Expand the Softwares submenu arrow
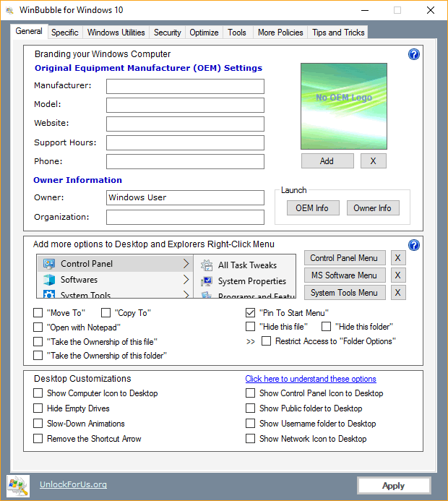The width and height of the screenshot is (448, 501). tap(186, 280)
